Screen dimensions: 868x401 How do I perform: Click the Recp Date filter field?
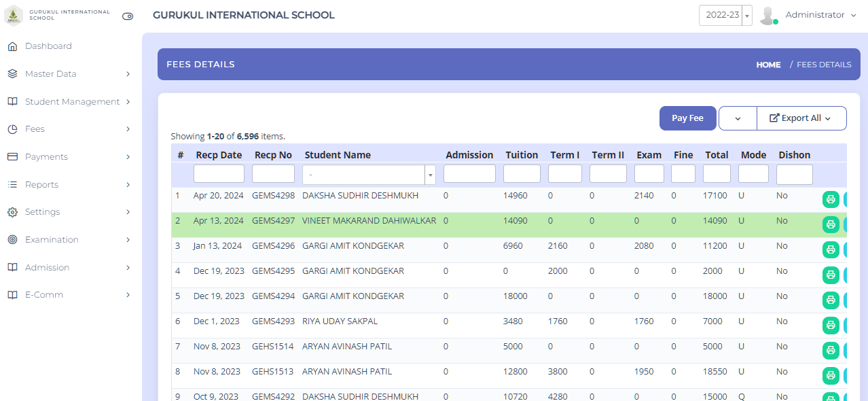[218, 174]
